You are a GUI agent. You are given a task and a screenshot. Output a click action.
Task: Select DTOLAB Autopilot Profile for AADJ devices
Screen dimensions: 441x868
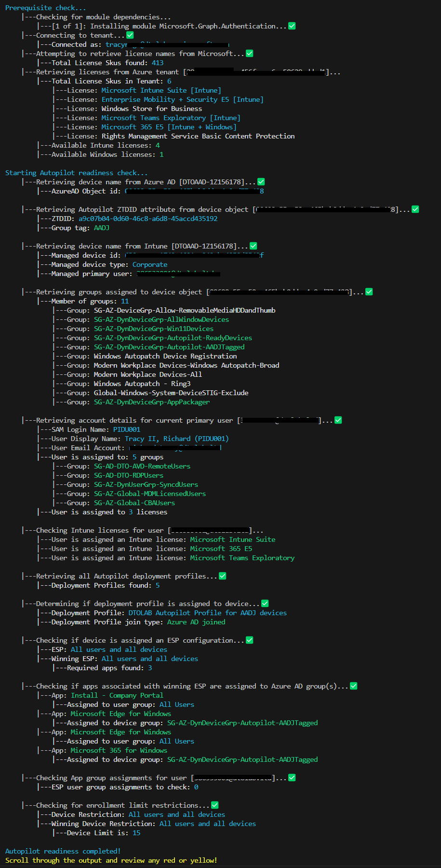click(208, 613)
